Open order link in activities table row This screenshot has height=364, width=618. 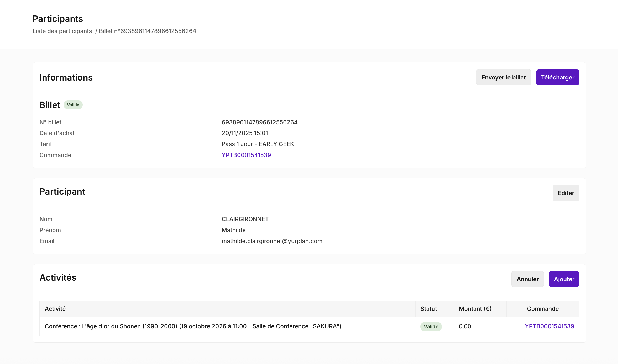549,326
